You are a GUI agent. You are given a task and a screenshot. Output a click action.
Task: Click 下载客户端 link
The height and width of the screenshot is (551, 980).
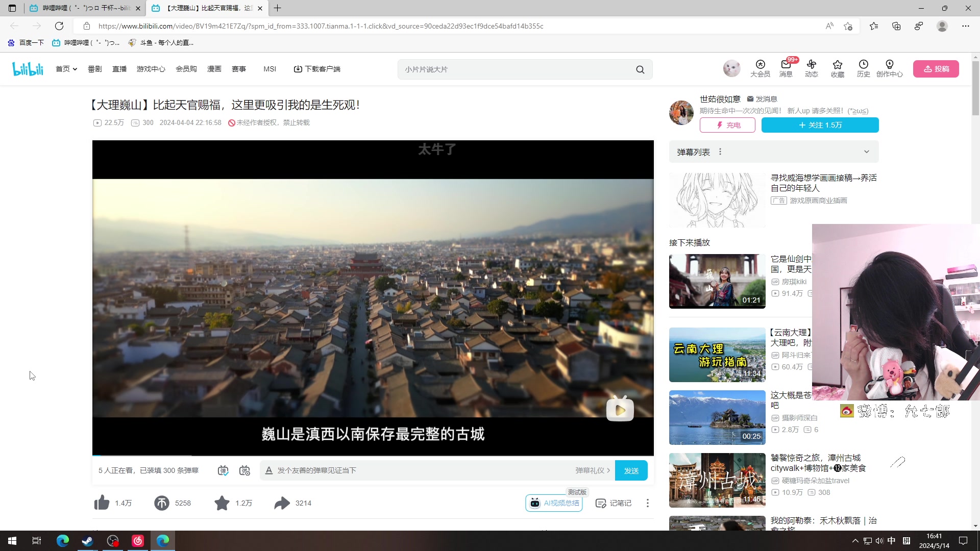pos(317,69)
